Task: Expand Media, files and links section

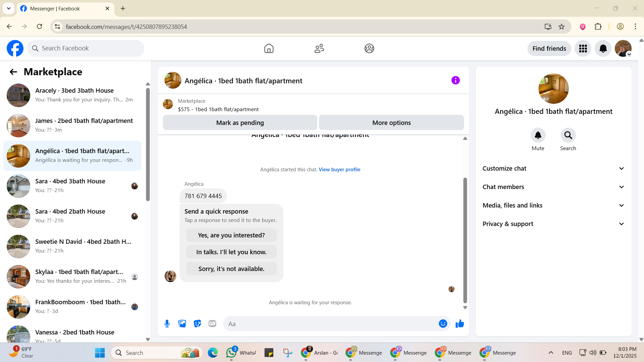Action: tap(553, 206)
